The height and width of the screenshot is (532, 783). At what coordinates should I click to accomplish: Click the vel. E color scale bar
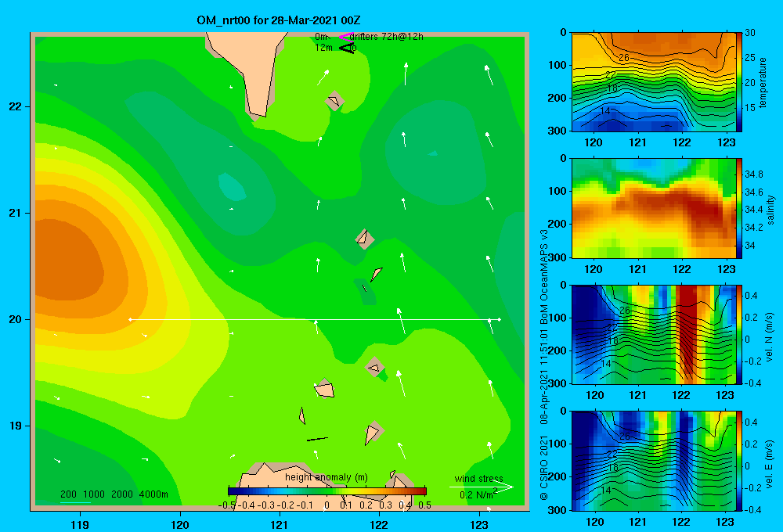point(739,461)
